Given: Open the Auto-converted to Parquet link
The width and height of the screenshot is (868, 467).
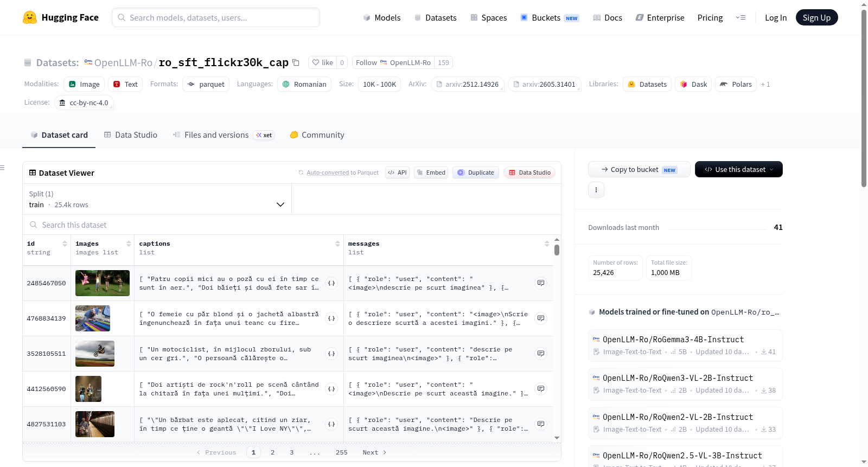Looking at the screenshot, I should point(328,172).
